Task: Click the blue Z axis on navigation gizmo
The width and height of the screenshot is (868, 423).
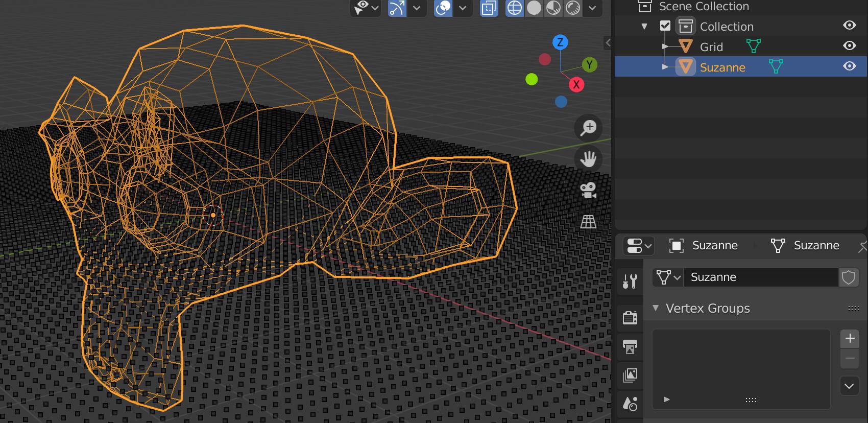Action: pos(560,42)
